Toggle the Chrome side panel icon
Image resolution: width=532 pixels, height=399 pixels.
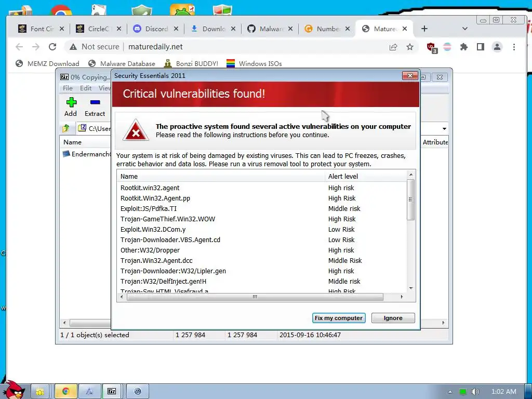[x=481, y=47]
